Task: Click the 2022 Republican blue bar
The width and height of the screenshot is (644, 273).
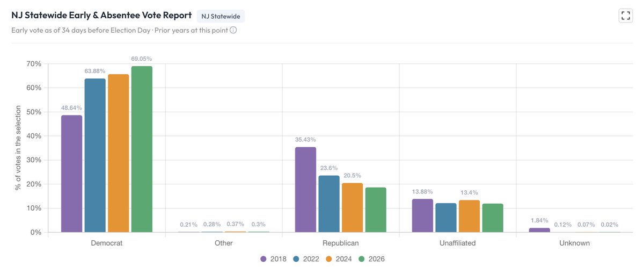Action: tap(329, 204)
